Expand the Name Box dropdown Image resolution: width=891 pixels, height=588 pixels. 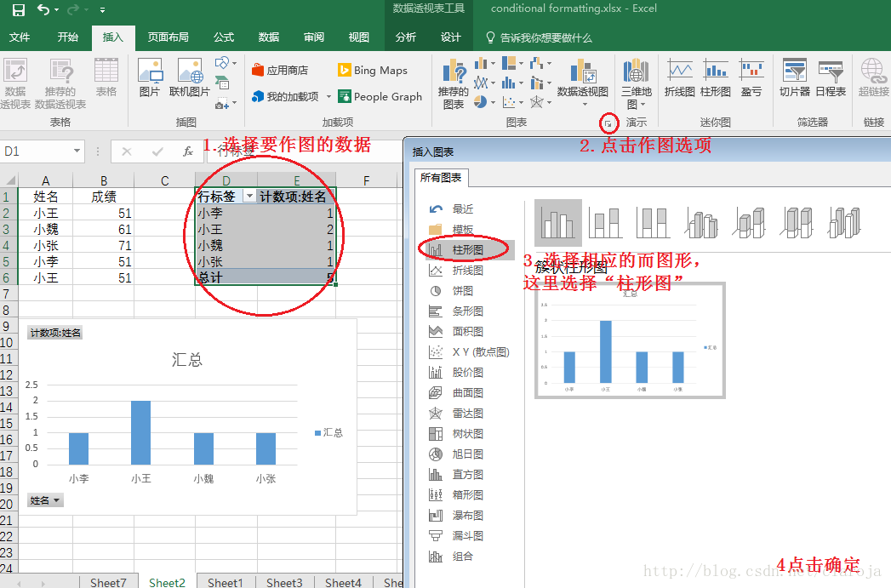76,149
